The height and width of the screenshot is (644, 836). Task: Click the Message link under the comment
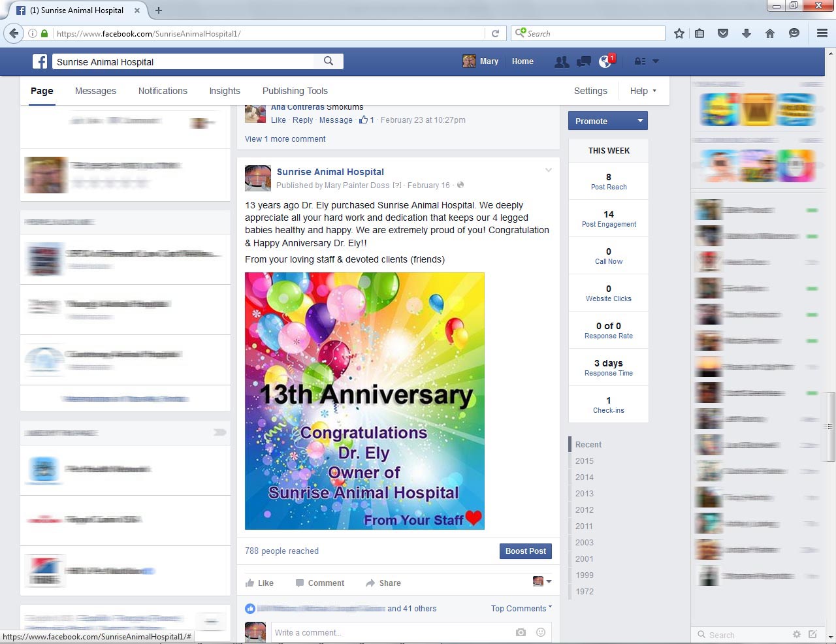tap(336, 120)
